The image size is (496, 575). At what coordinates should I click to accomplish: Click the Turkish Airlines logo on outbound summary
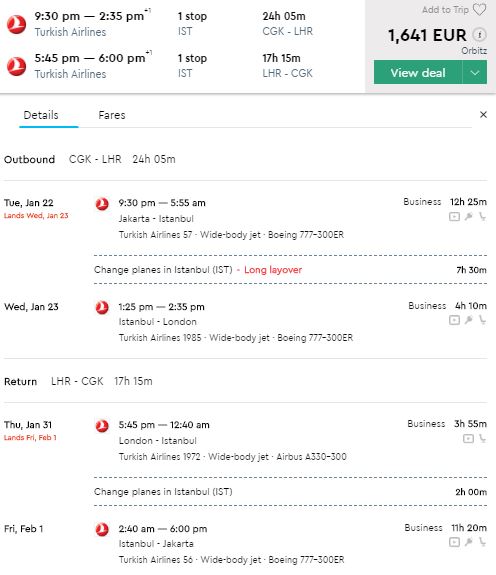pos(16,25)
